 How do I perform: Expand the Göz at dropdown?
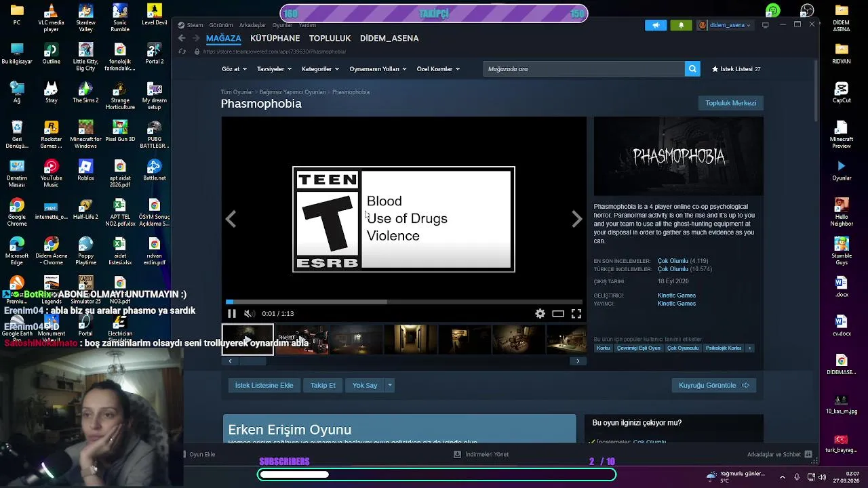tap(234, 68)
